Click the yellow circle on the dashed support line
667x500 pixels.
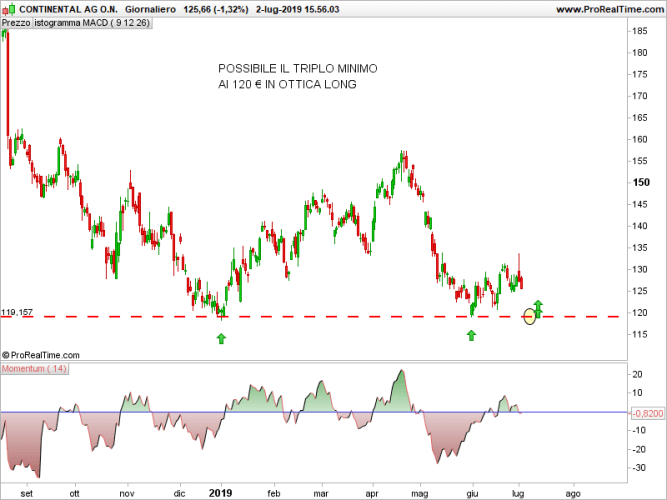529,317
